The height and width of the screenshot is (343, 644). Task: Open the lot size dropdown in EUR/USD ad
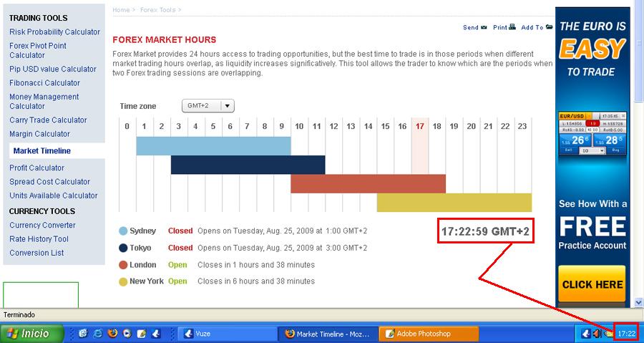tap(592, 151)
